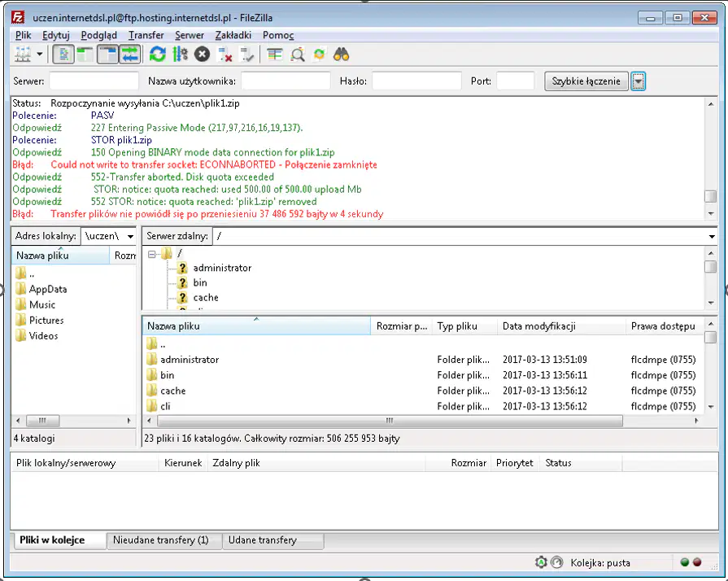The height and width of the screenshot is (581, 728).
Task: Toggle remote directory tree display
Action: pyautogui.click(x=107, y=55)
